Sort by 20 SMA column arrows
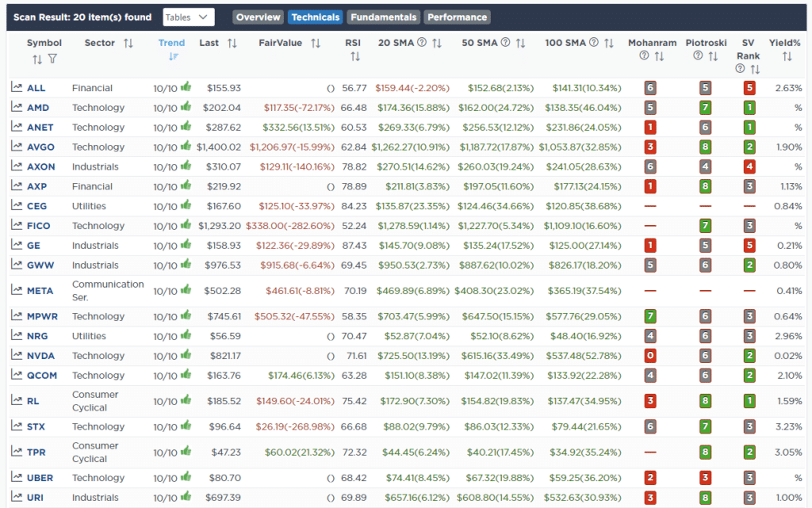812x508 pixels. [437, 44]
